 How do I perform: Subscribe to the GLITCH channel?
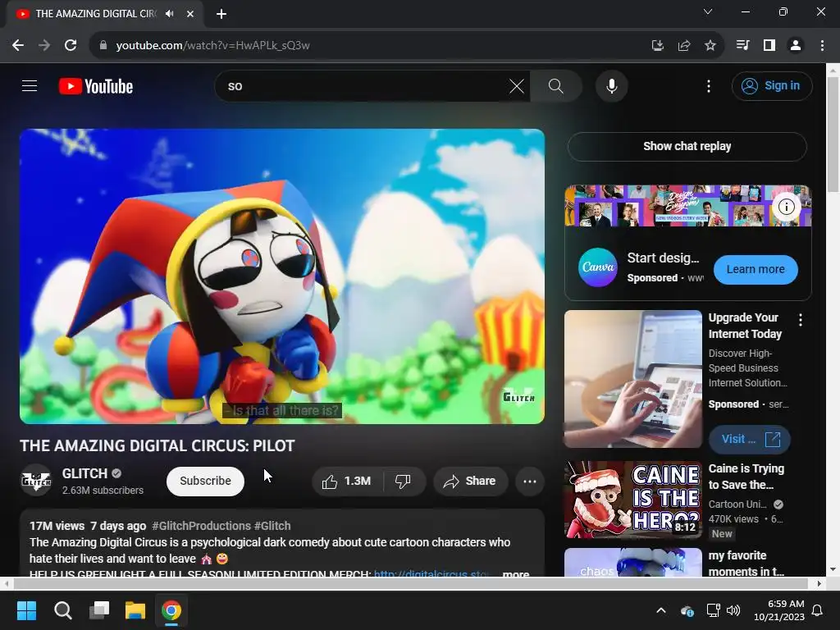(205, 481)
